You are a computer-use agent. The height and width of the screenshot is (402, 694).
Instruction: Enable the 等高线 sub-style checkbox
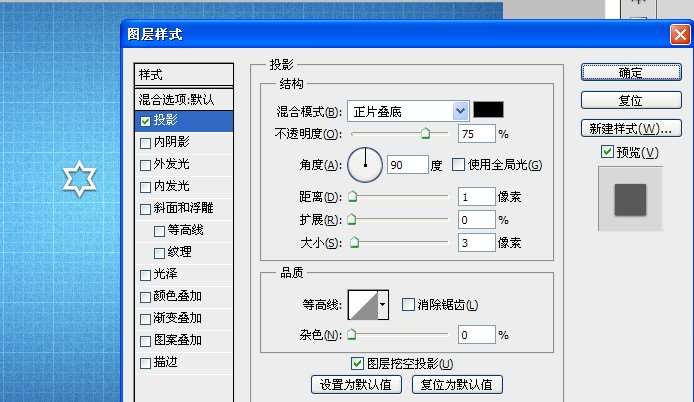(x=159, y=231)
